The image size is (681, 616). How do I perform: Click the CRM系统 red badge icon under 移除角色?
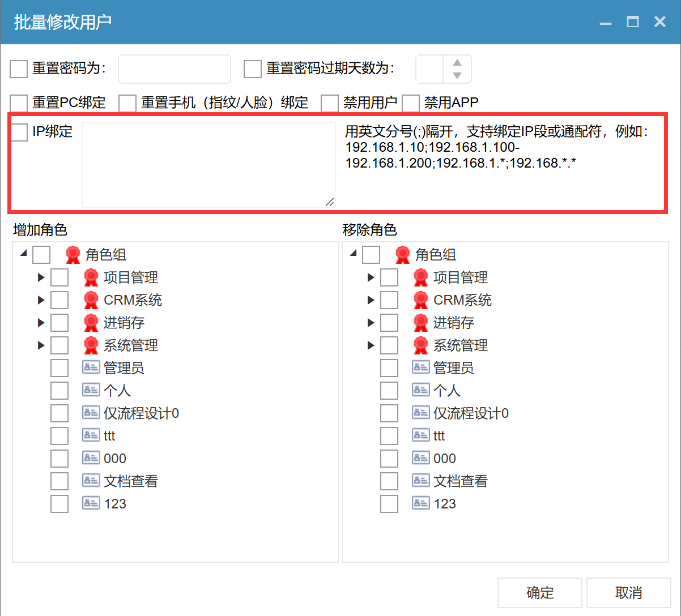click(x=420, y=300)
